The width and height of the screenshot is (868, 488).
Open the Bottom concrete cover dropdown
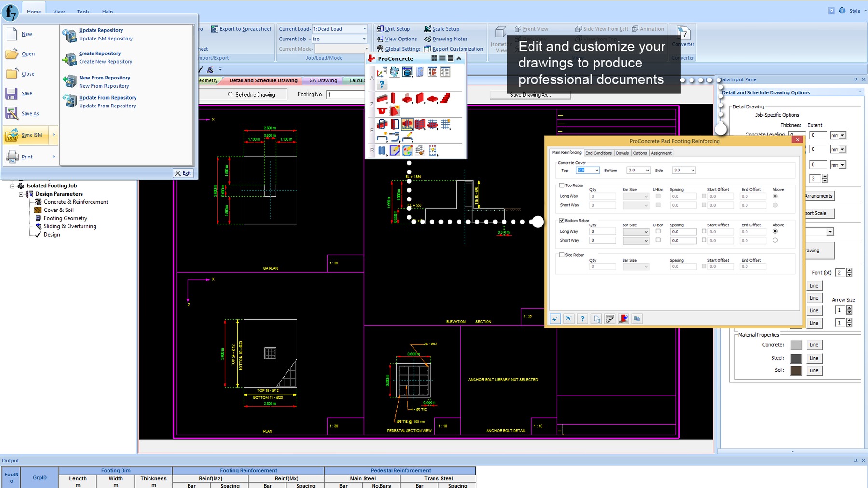(647, 170)
